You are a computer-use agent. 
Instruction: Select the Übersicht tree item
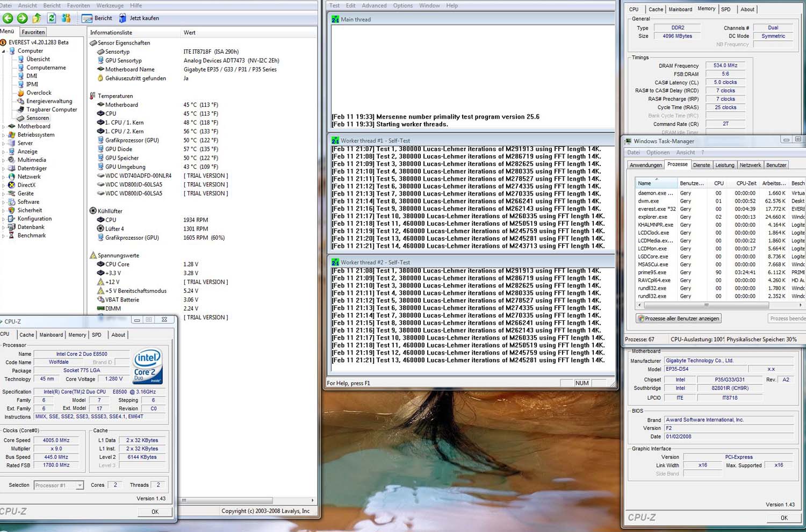pos(38,59)
